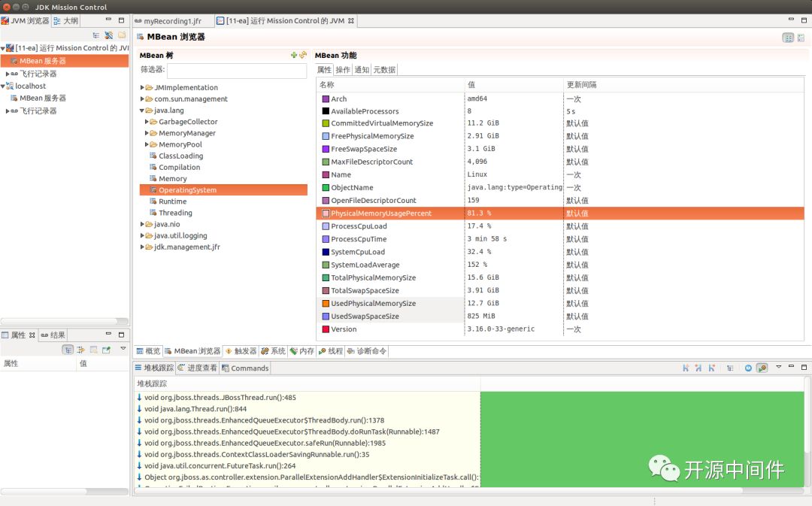Expand the MemoryPool folder
The width and height of the screenshot is (812, 506).
click(147, 144)
